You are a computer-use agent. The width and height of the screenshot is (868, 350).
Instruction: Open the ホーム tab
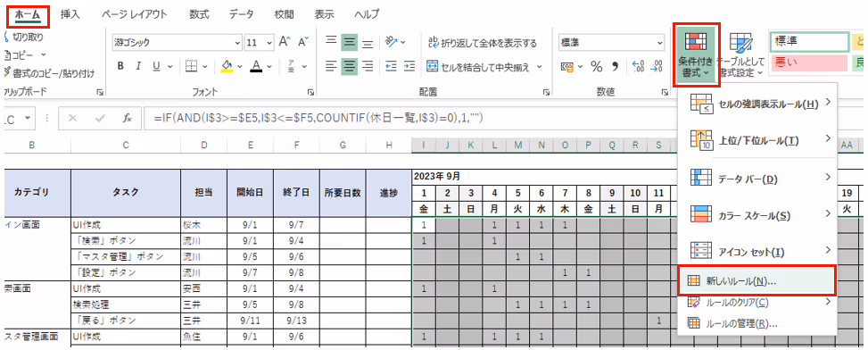28,15
